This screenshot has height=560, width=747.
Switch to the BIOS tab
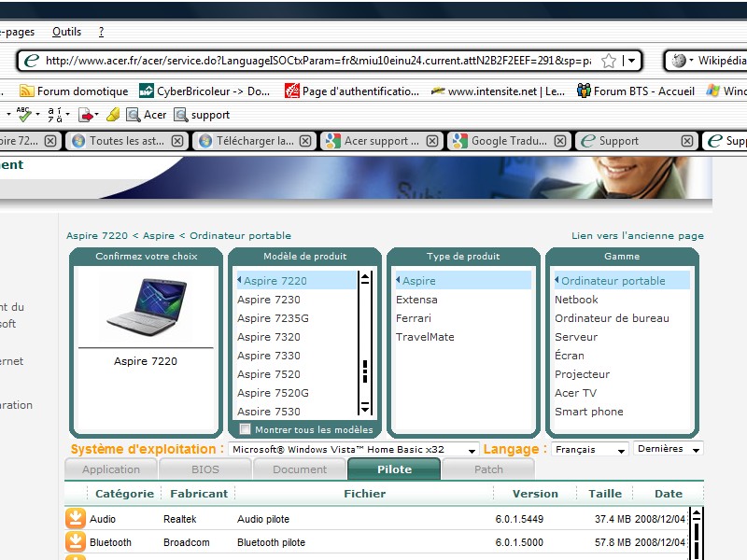205,469
